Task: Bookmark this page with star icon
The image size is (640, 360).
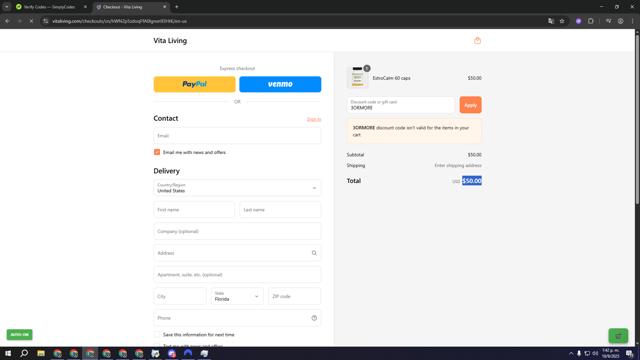Action: tap(562, 21)
